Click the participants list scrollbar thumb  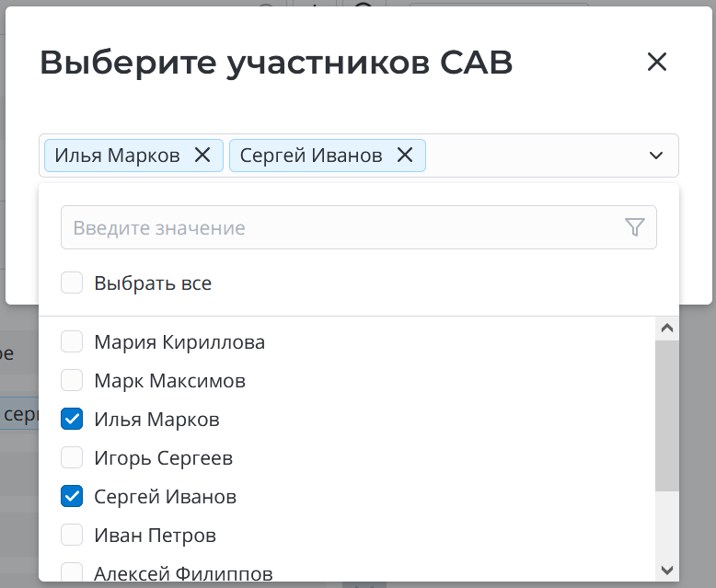(667, 414)
